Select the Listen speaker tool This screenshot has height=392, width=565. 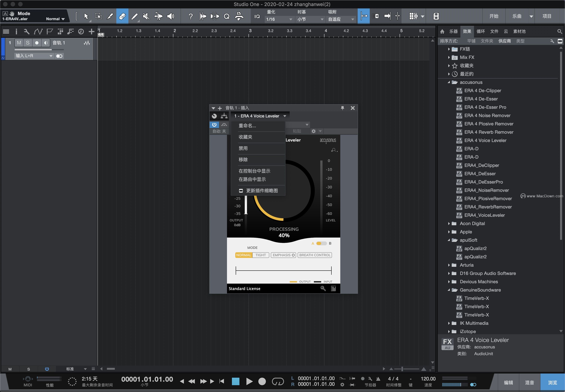[x=171, y=16]
